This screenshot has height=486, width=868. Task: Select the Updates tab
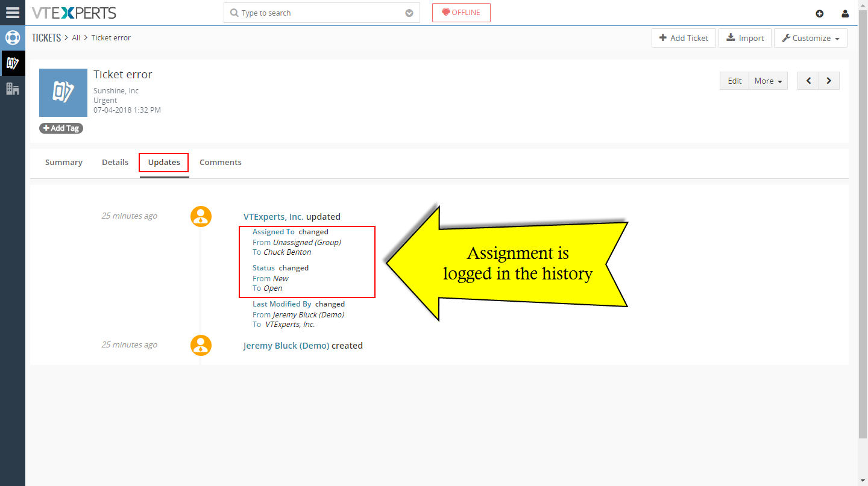coord(164,163)
